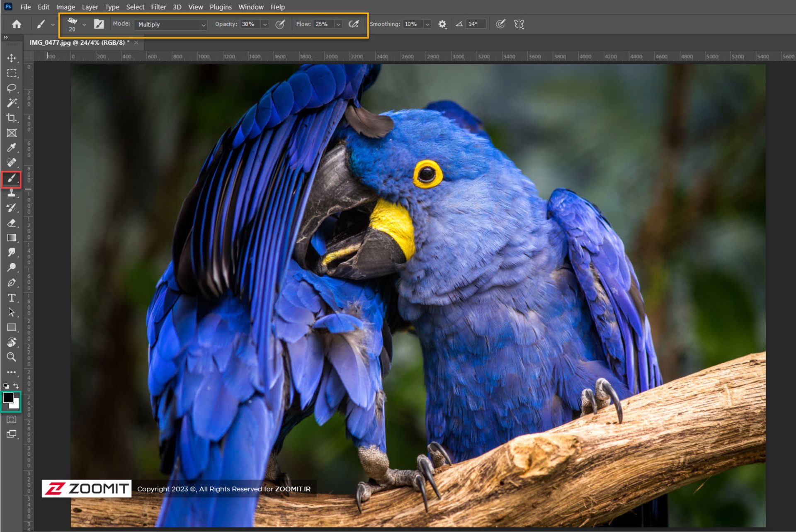Toggle symmetry paint butterfly options
The height and width of the screenshot is (532, 796).
click(x=519, y=24)
